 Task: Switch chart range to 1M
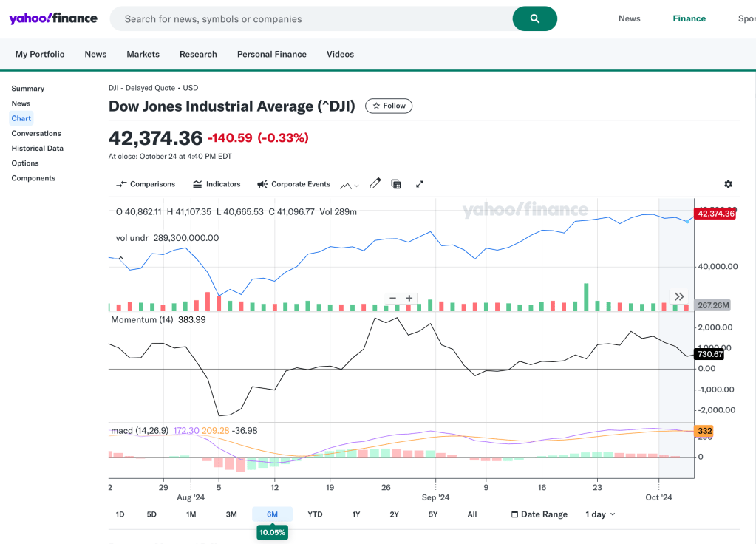191,514
